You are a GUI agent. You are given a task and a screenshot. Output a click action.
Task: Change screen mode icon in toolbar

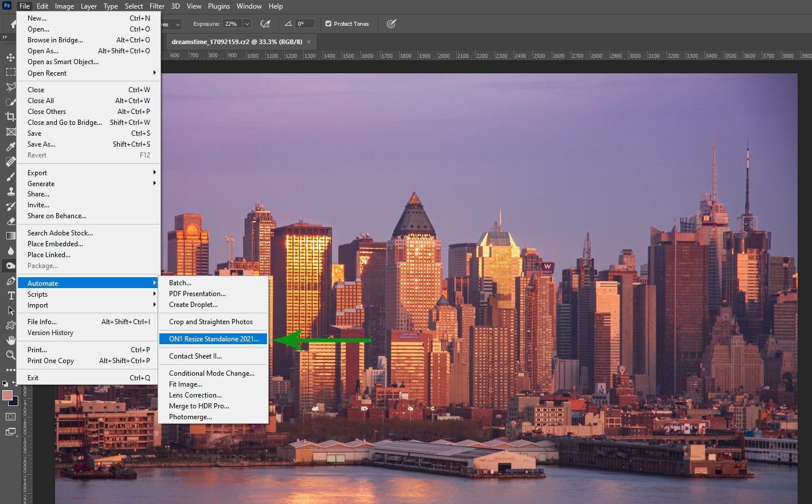tap(10, 432)
